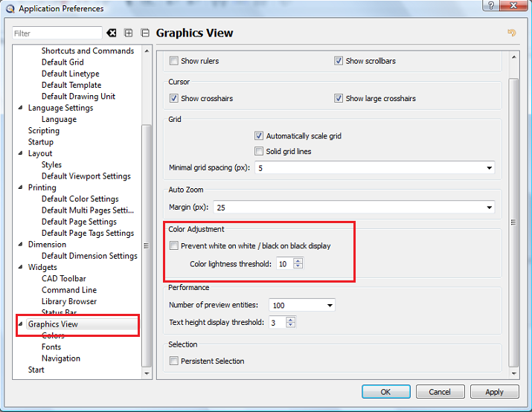
Task: Click the Filter search field
Action: pos(57,33)
